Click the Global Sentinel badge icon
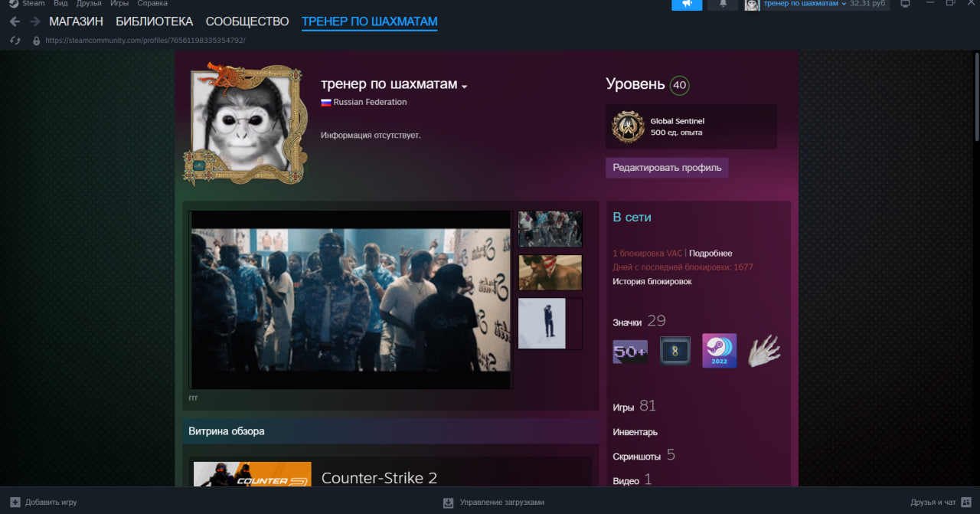Viewport: 980px width, 514px height. coord(629,126)
